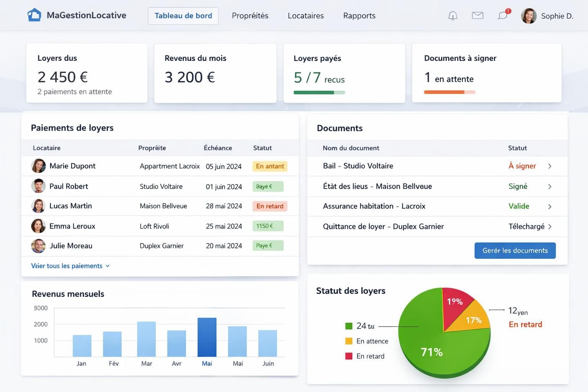Image resolution: width=588 pixels, height=392 pixels.
Task: Open the chat messages icon
Action: [502, 16]
